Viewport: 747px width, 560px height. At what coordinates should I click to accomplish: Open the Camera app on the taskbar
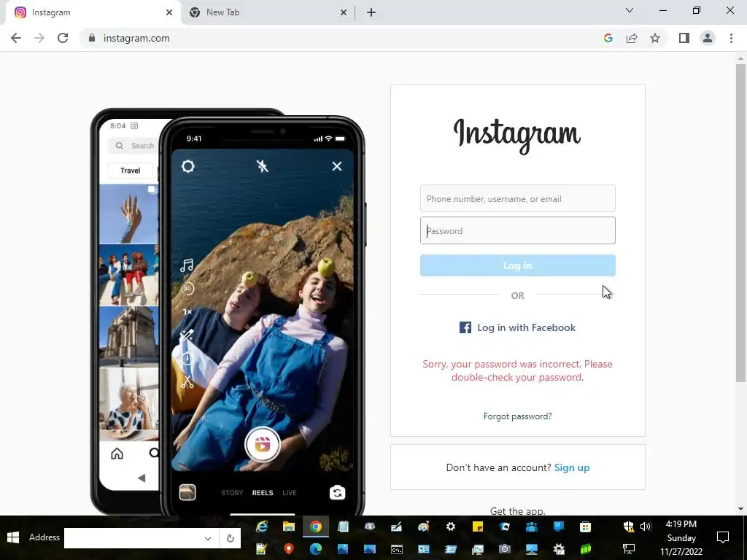tap(504, 548)
